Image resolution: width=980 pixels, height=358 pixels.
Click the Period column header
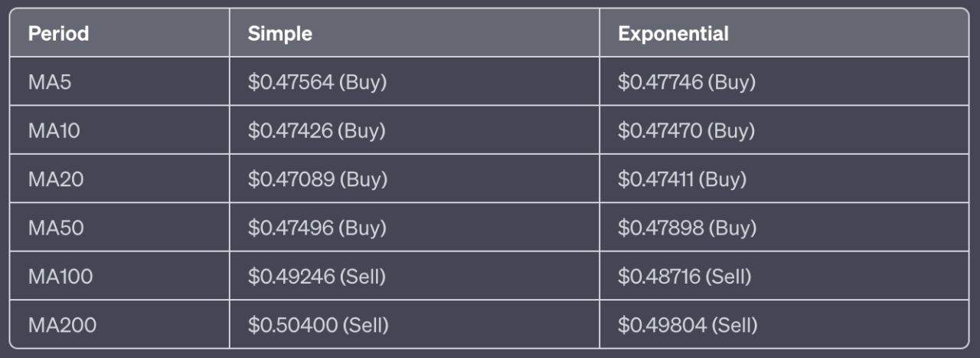coord(58,34)
